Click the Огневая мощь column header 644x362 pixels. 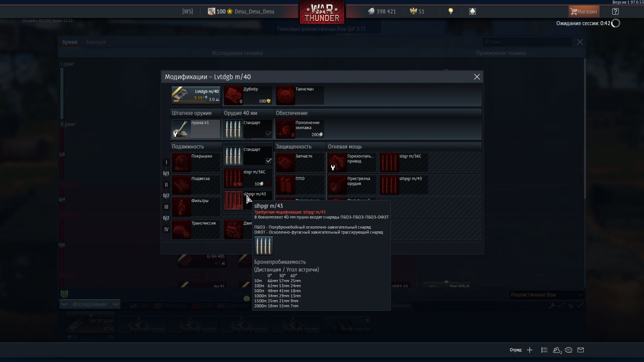point(405,147)
